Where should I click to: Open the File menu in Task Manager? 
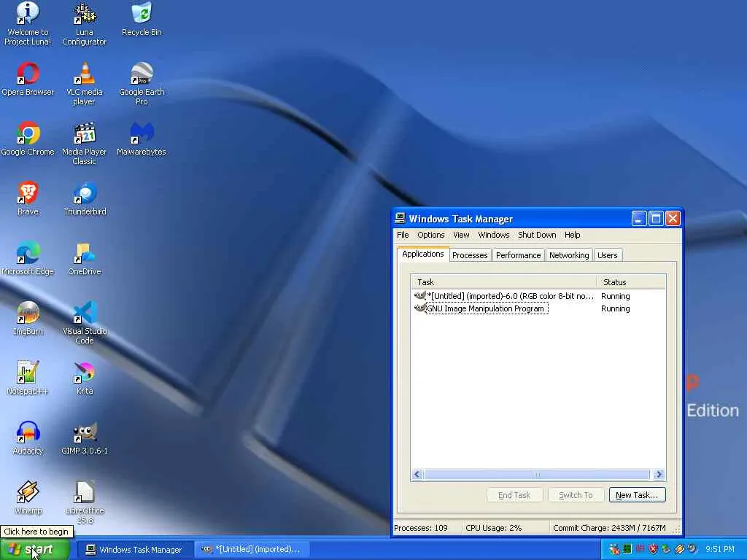403,235
